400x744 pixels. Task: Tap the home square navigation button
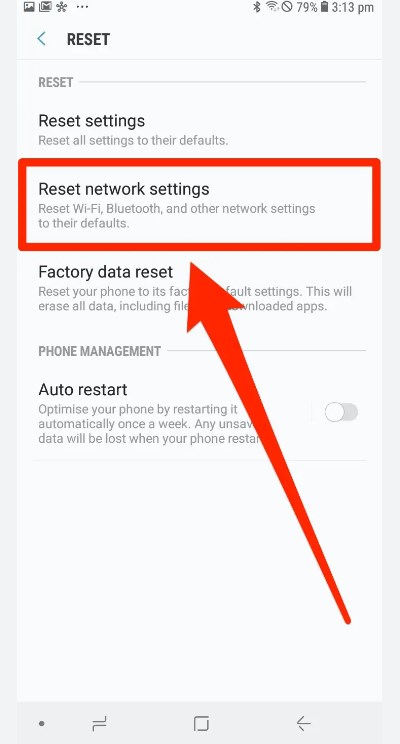201,724
